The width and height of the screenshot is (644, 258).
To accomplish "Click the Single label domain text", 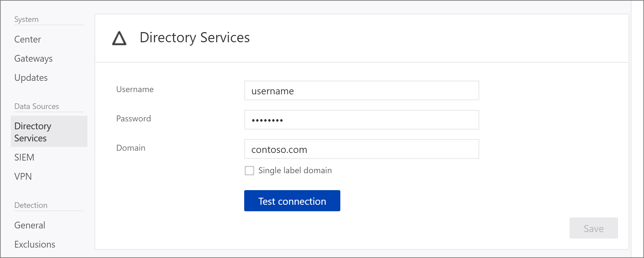I will (x=295, y=170).
